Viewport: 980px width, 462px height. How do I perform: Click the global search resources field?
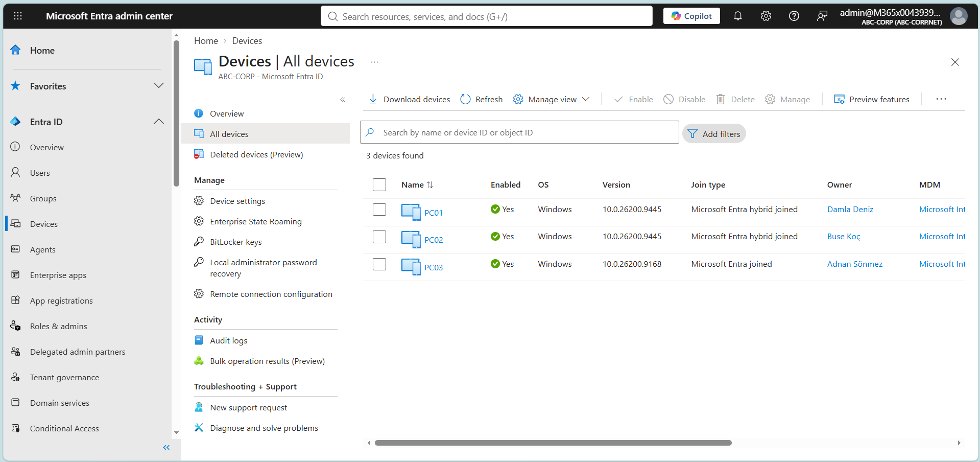click(x=486, y=16)
